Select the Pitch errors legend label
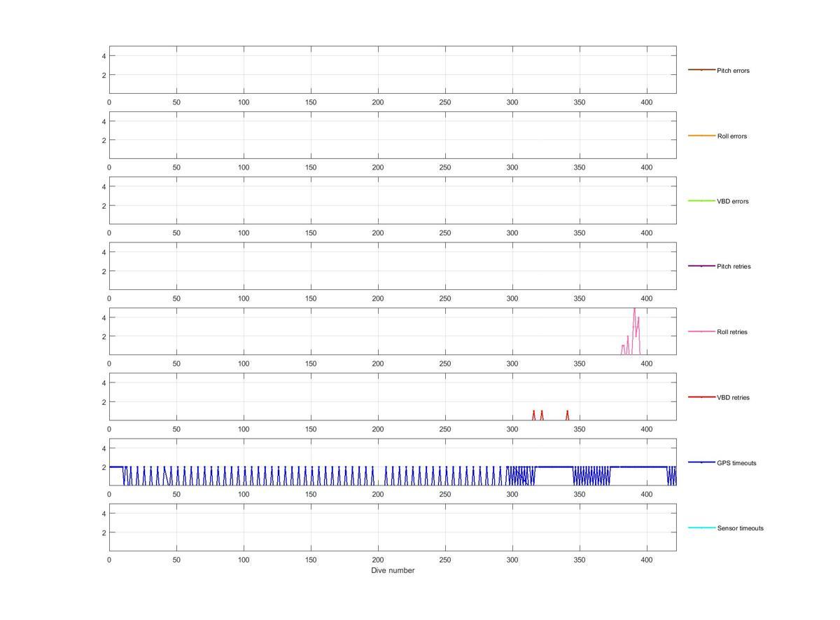Screen dimensions: 840x620 (x=733, y=71)
